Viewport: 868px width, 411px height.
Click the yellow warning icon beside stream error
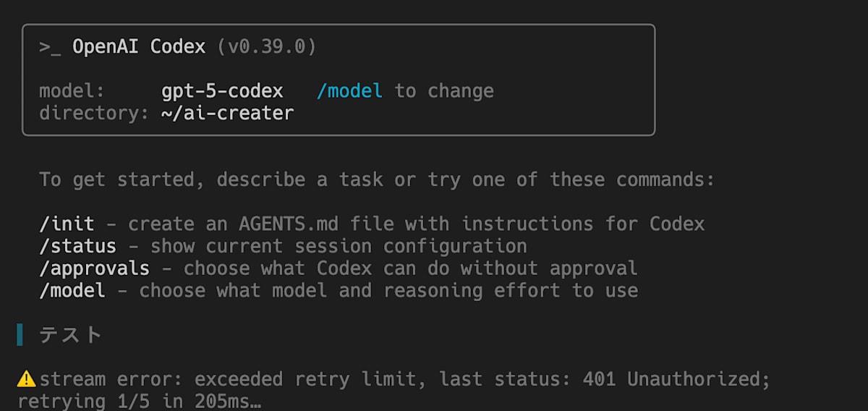click(26, 378)
